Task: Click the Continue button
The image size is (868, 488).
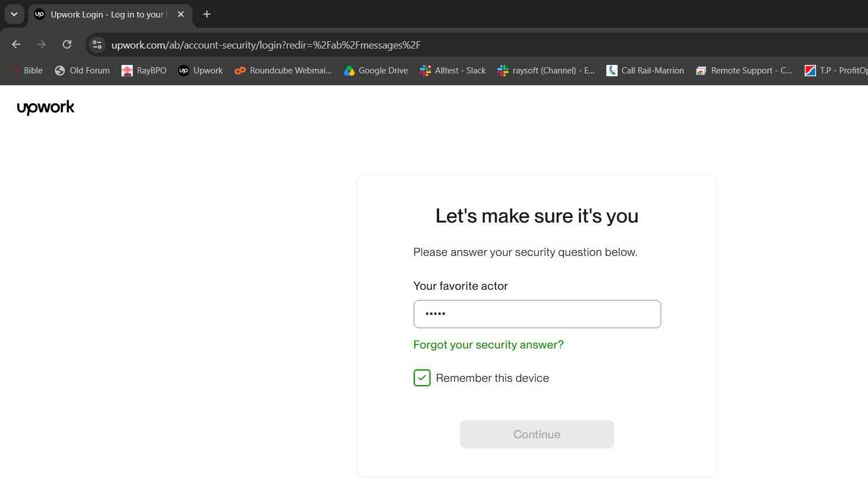Action: pyautogui.click(x=537, y=434)
